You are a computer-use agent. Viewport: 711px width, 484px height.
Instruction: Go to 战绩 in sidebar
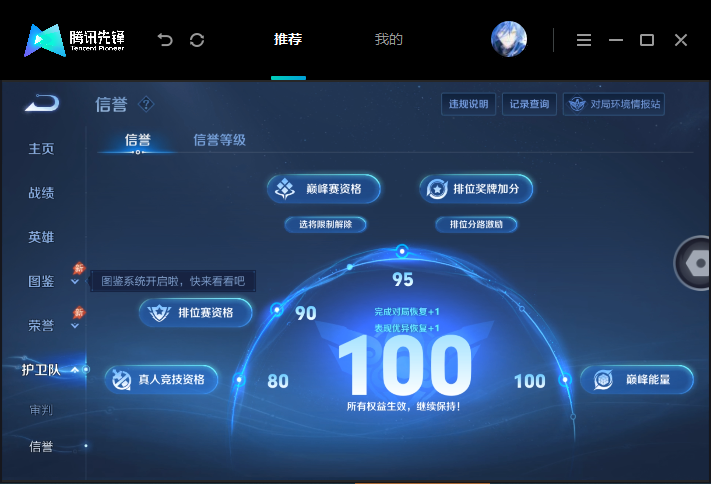click(41, 193)
